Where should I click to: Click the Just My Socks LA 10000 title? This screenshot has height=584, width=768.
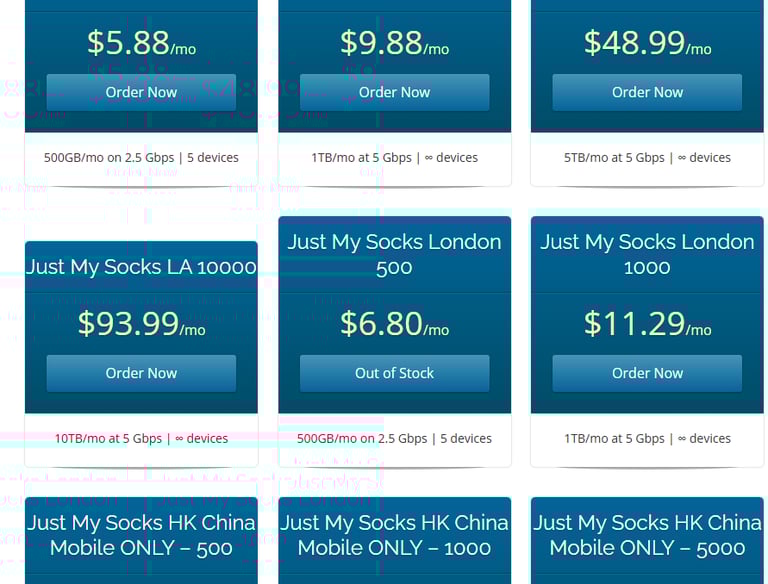tap(141, 267)
